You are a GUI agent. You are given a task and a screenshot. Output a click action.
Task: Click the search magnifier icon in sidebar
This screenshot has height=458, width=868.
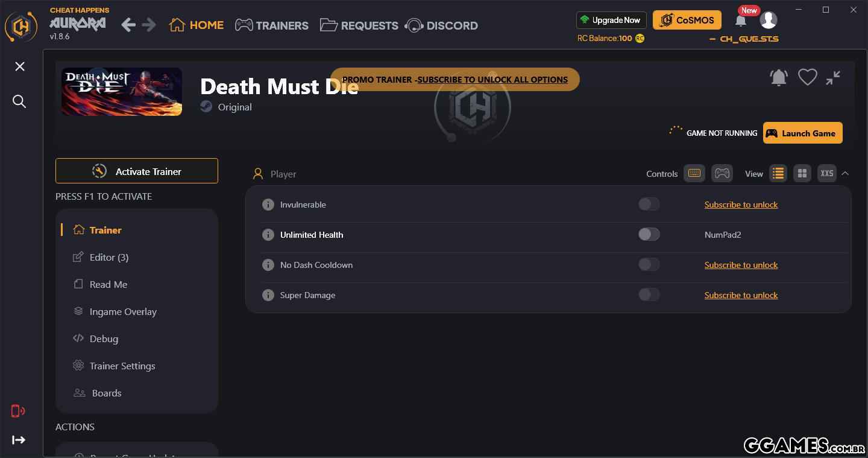pyautogui.click(x=19, y=101)
